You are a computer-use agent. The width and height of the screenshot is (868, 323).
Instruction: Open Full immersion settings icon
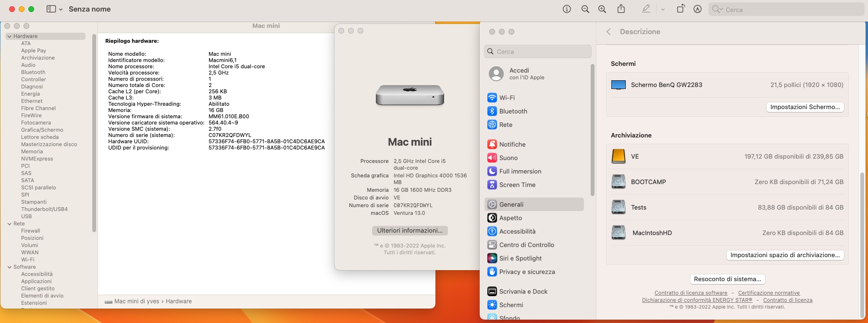[492, 171]
